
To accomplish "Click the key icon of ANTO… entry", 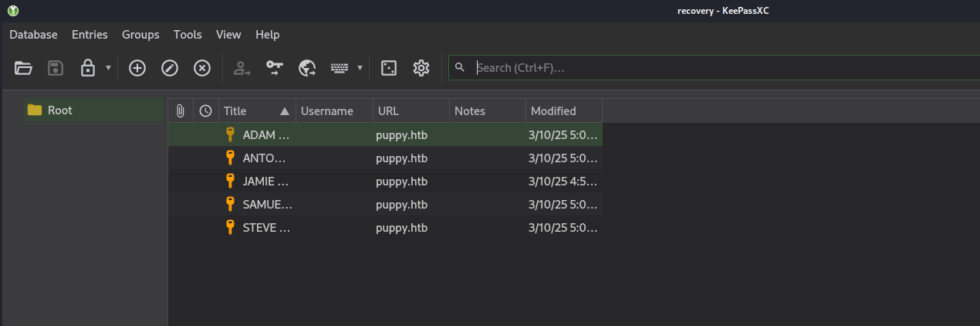I will pyautogui.click(x=229, y=158).
